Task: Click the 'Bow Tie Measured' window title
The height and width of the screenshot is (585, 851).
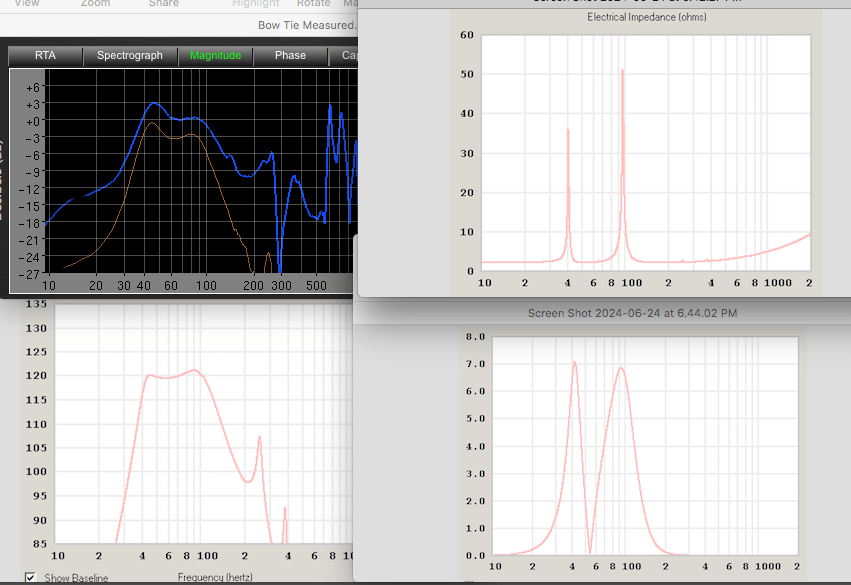Action: (x=307, y=25)
